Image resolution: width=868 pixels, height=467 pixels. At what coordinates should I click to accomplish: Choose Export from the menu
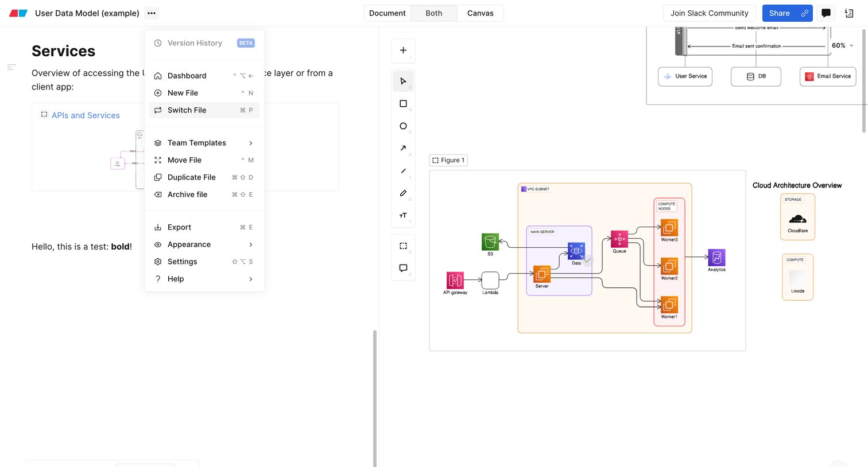(x=204, y=227)
